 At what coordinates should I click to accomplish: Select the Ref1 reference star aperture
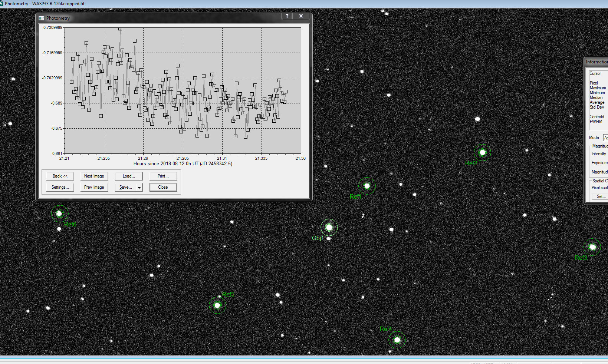367,186
